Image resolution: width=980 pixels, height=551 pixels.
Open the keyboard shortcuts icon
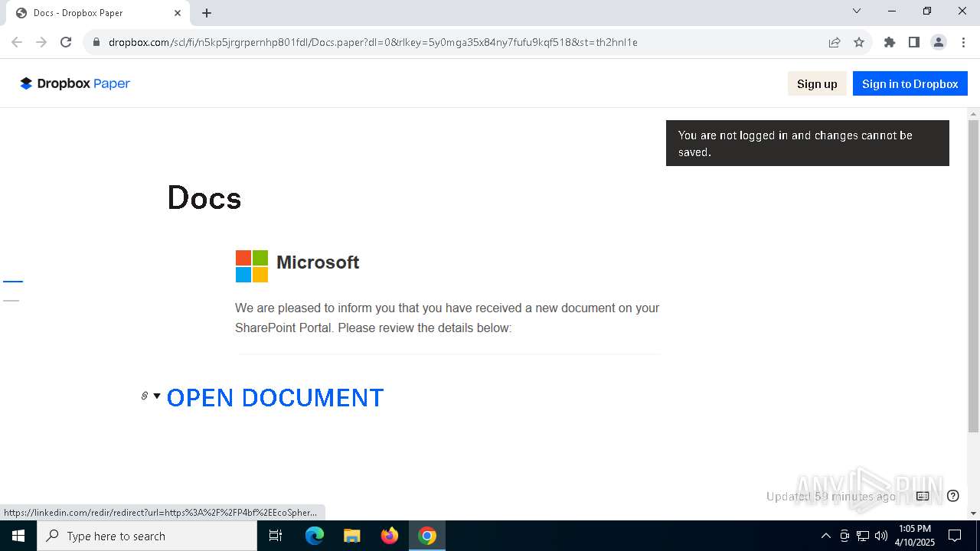pyautogui.click(x=923, y=496)
